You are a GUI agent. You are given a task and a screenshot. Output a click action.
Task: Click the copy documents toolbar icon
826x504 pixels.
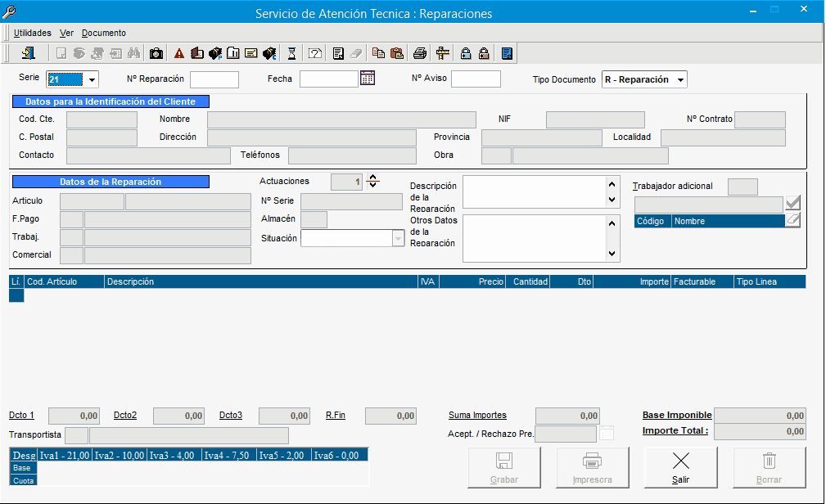(378, 53)
